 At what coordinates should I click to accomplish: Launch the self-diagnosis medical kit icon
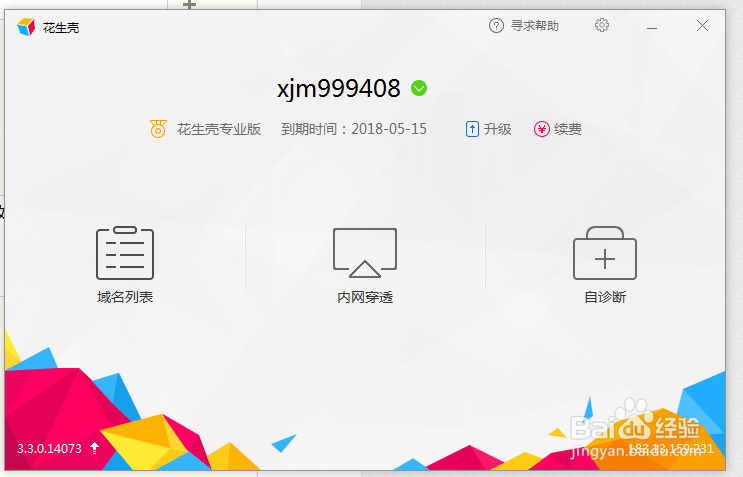pos(605,253)
